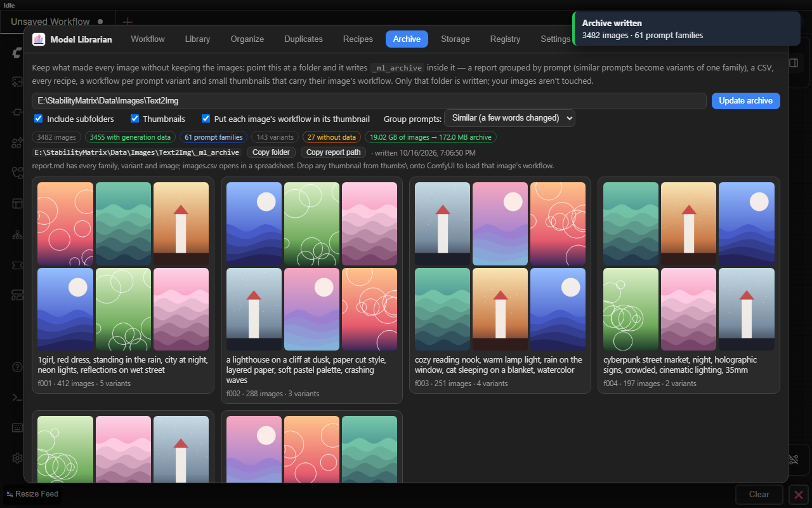Viewport: 812px width, 508px height.
Task: Toggle 'Put each image's workflow in its thumbnail'
Action: click(x=206, y=119)
